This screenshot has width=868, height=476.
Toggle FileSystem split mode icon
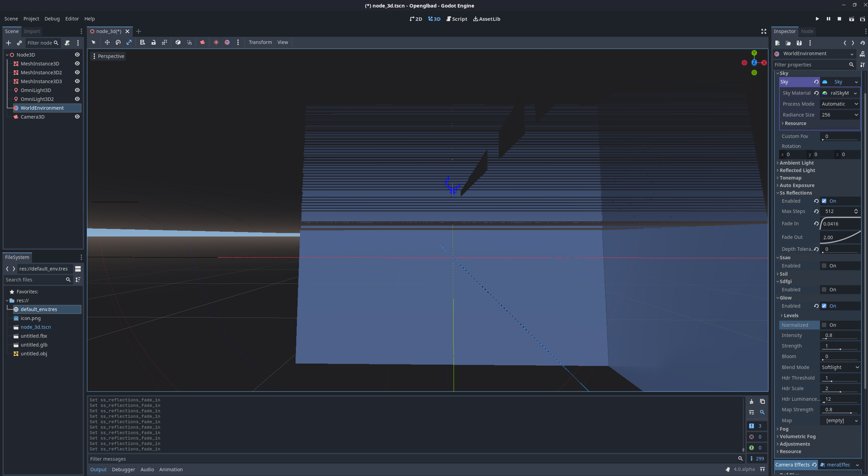[x=78, y=269]
